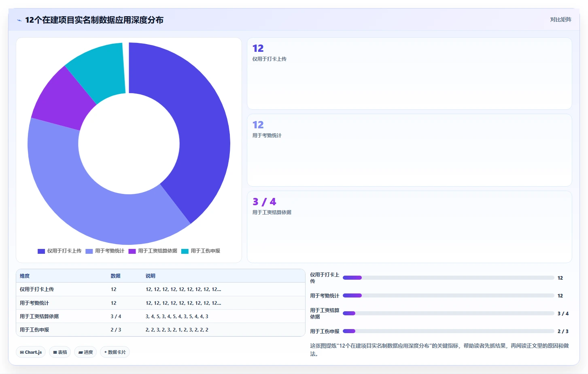Select the 用于工资结算依据 table row

click(161, 316)
